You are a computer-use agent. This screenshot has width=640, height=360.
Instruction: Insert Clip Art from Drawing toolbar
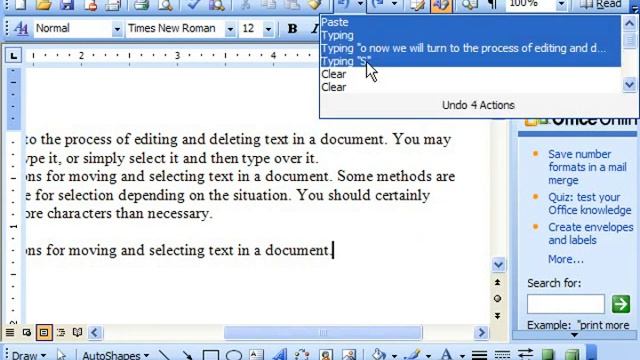point(325,354)
